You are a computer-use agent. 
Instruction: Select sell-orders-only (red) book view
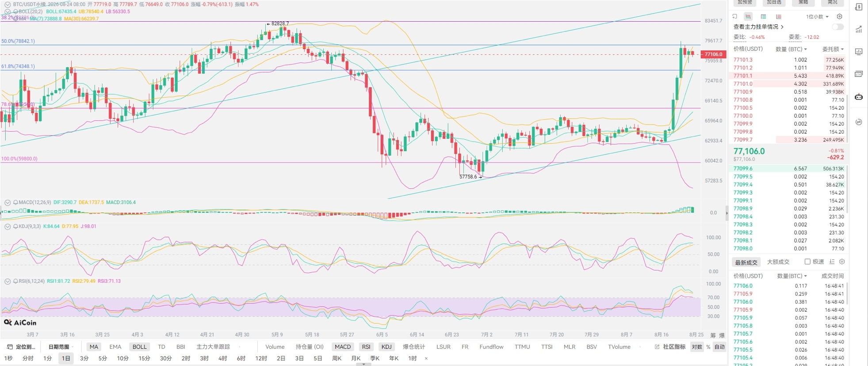(x=778, y=16)
